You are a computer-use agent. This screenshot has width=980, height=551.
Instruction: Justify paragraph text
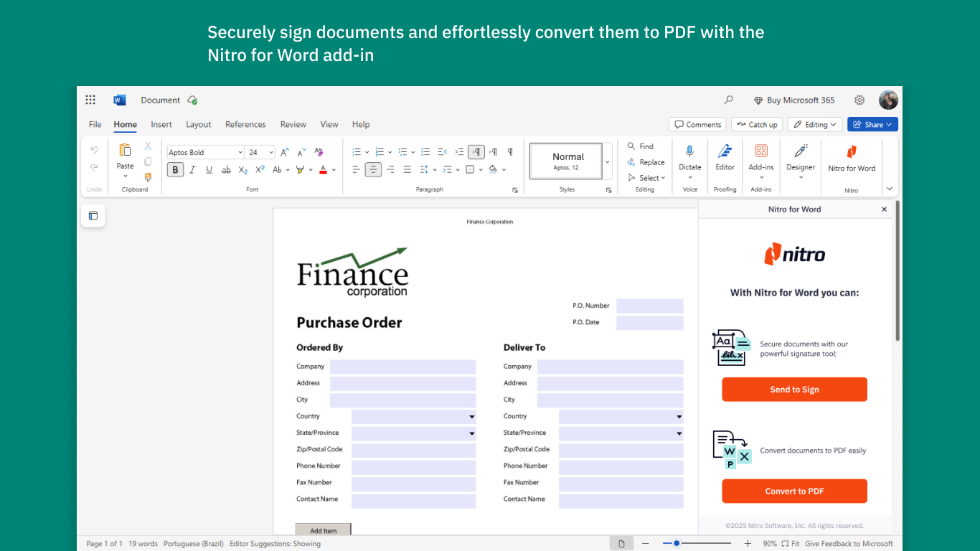[x=407, y=170]
